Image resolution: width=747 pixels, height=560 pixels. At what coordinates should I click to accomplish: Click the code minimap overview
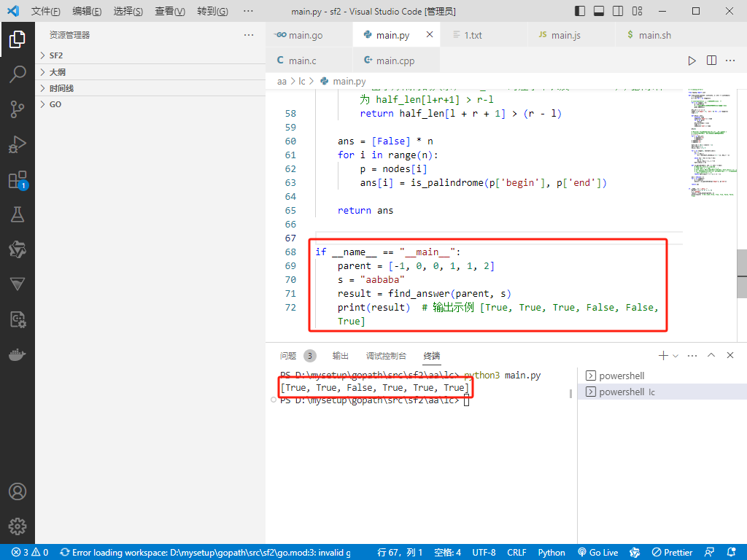712,143
